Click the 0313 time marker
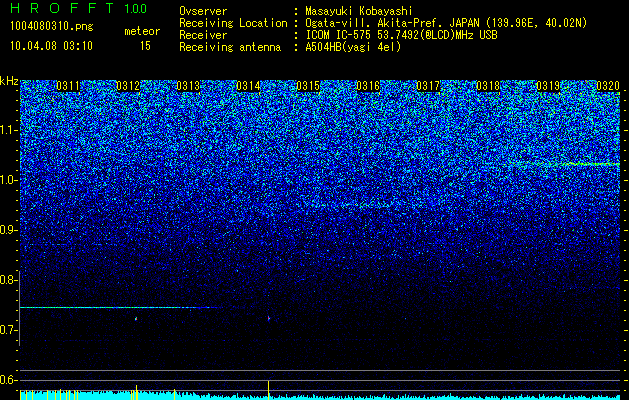 tap(188, 86)
